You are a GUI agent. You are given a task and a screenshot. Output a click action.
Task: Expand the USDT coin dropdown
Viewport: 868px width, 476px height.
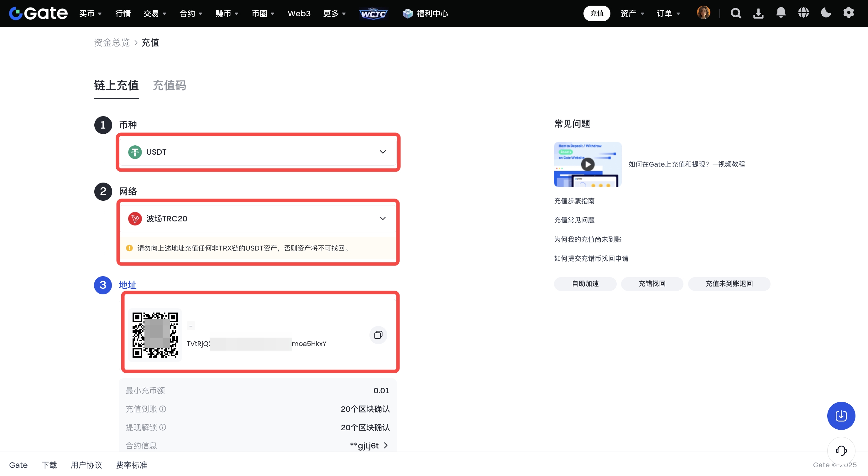(x=258, y=152)
